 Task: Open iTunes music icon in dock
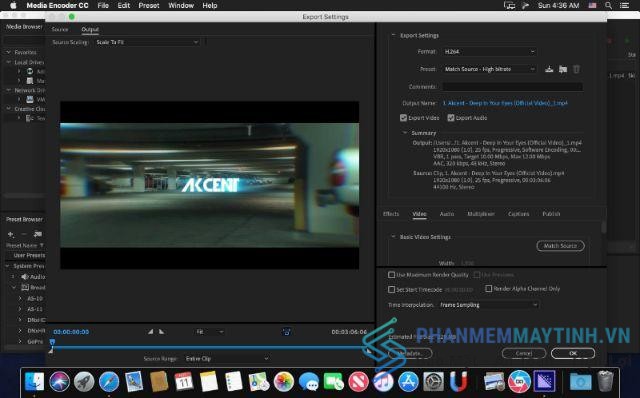click(383, 382)
